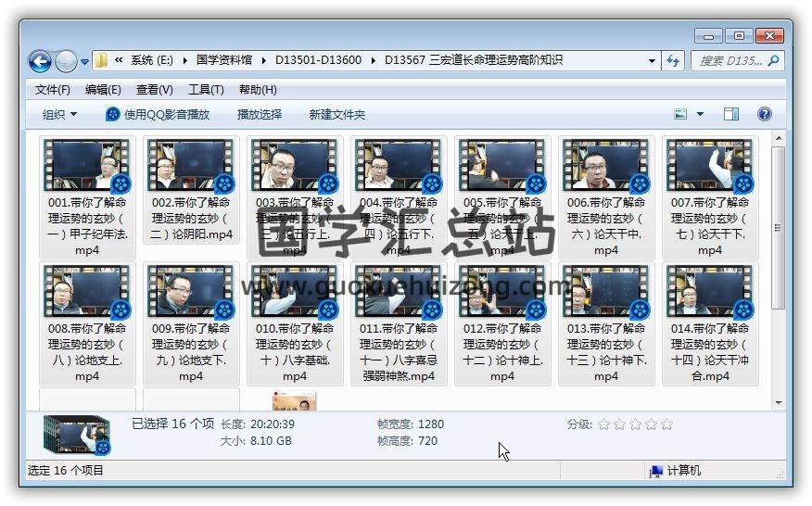Open the 组织 dropdown menu
The width and height of the screenshot is (812, 506).
(59, 114)
